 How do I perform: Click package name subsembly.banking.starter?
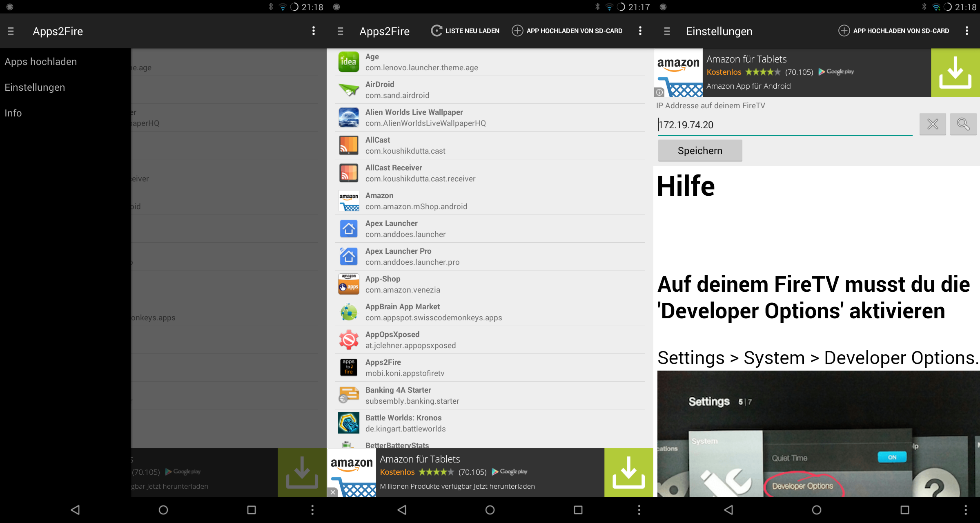[412, 401]
